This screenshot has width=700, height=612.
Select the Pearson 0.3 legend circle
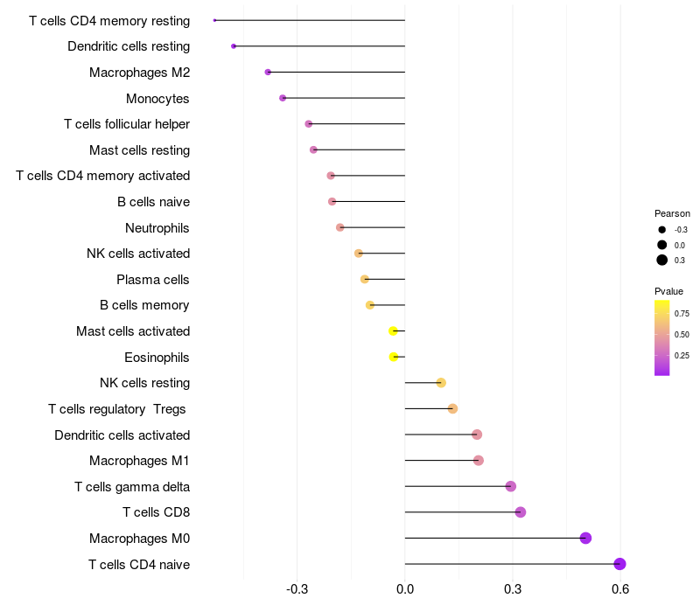[662, 260]
